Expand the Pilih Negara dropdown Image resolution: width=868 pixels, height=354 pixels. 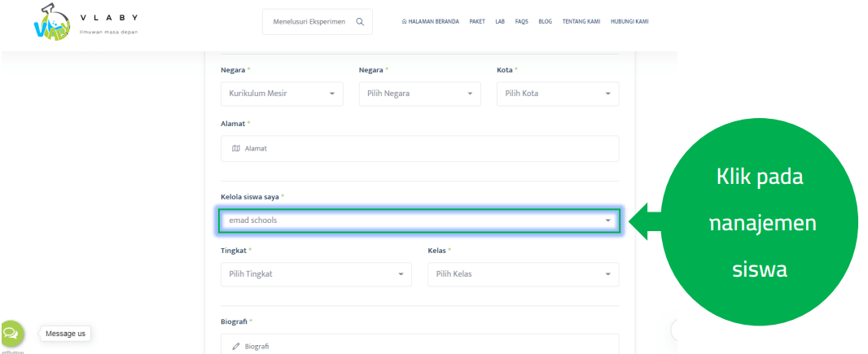pyautogui.click(x=419, y=94)
